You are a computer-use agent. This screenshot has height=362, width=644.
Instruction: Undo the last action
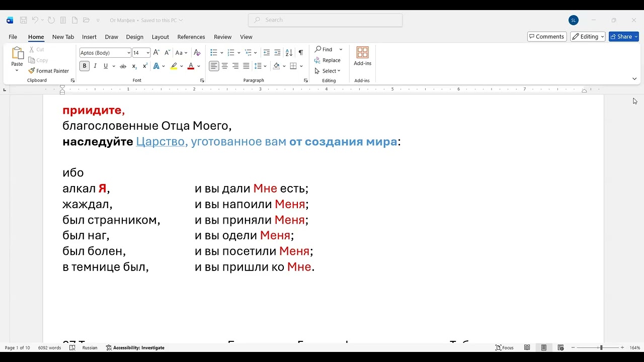(x=35, y=20)
